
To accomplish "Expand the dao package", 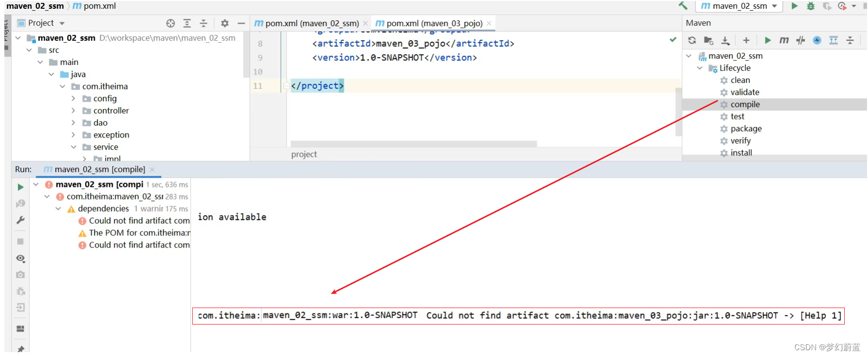I will 74,123.
